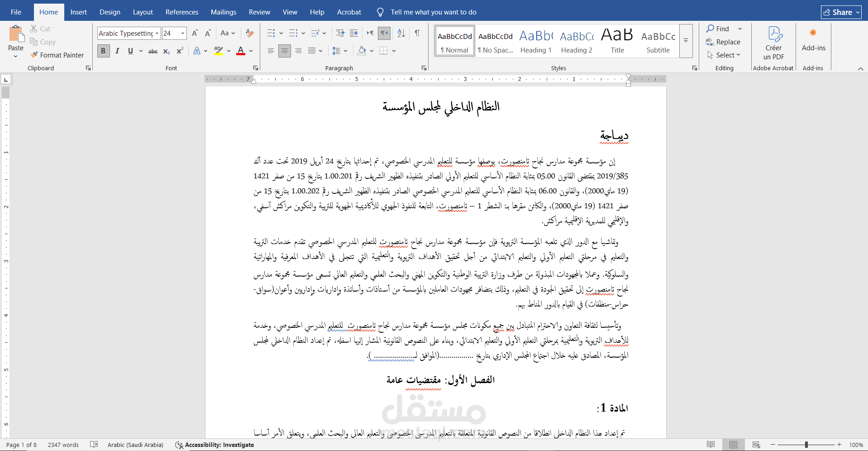
Task: Switch to the Review tab
Action: click(259, 12)
